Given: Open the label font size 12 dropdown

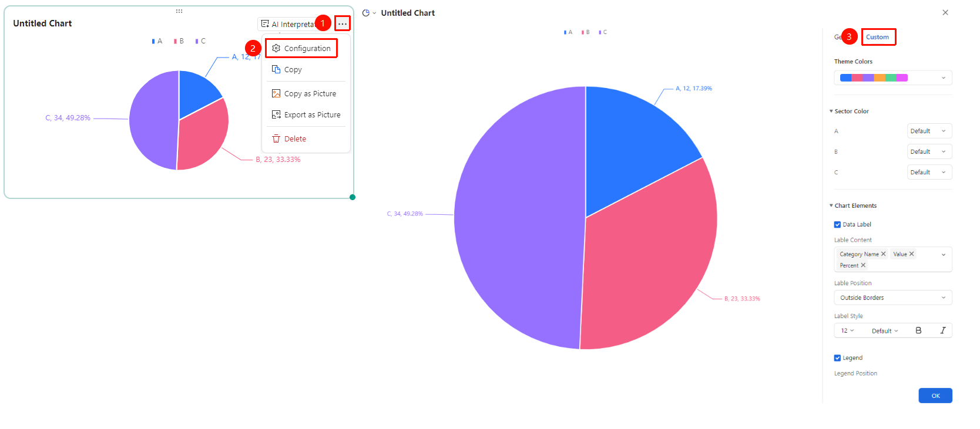Looking at the screenshot, I should tap(847, 331).
